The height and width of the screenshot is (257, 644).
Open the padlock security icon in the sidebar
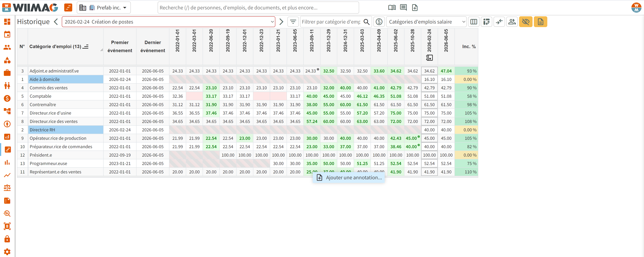pos(7,239)
